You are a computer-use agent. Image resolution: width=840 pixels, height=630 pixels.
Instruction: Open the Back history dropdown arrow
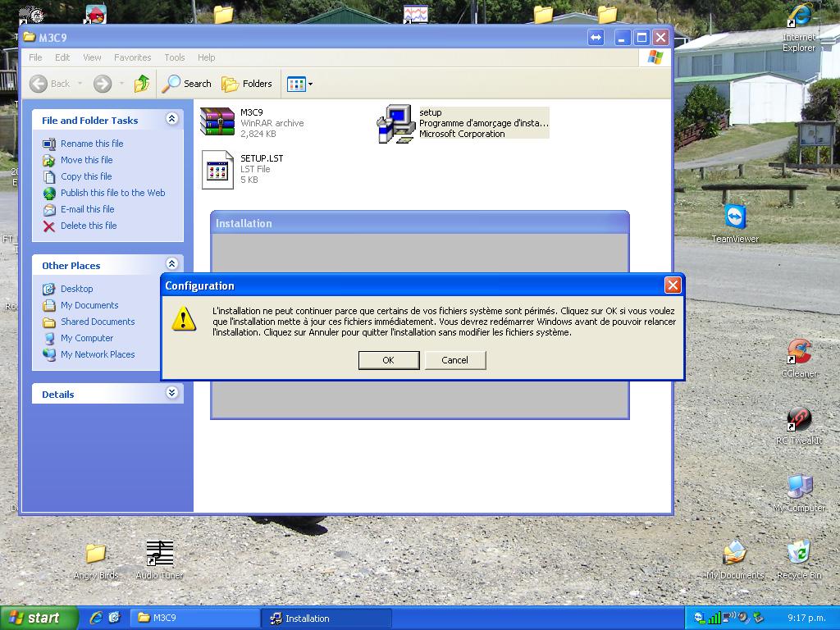pyautogui.click(x=80, y=84)
